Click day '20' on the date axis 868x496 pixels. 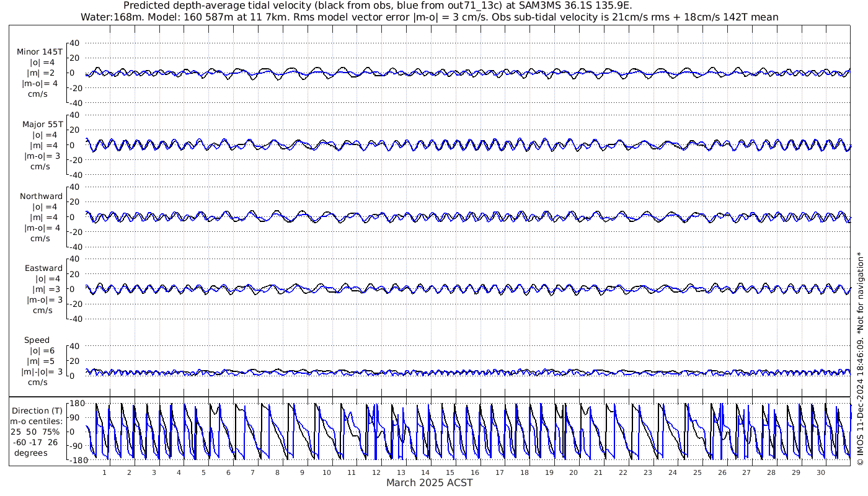[573, 472]
